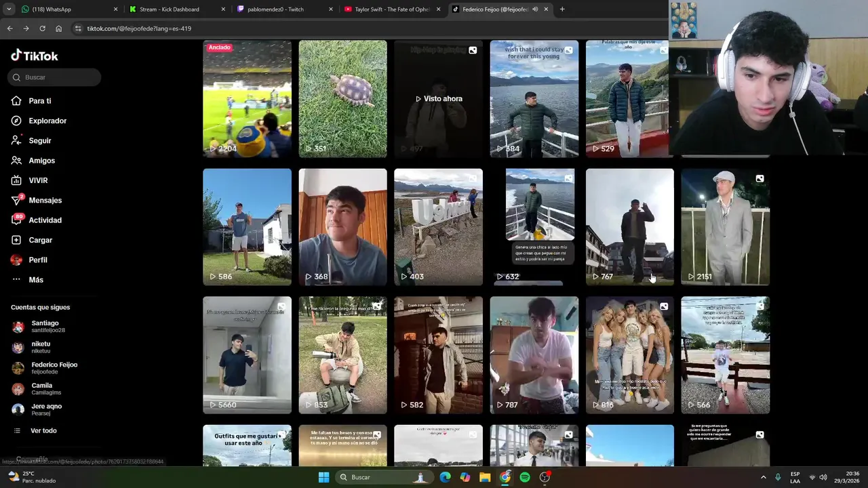Open Windows Start menu
The width and height of the screenshot is (868, 488).
coord(323,477)
